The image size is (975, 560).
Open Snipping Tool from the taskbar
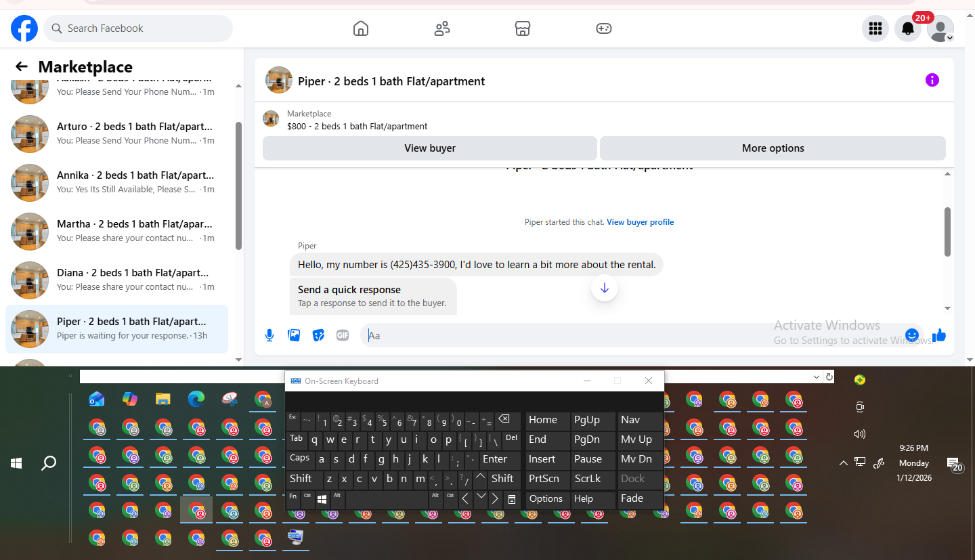(x=230, y=400)
